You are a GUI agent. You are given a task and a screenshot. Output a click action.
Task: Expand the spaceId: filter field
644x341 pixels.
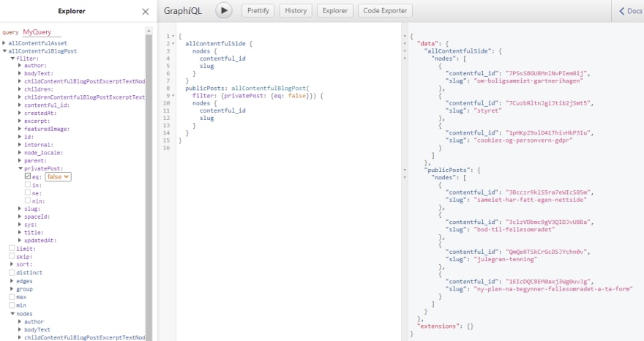[20, 217]
